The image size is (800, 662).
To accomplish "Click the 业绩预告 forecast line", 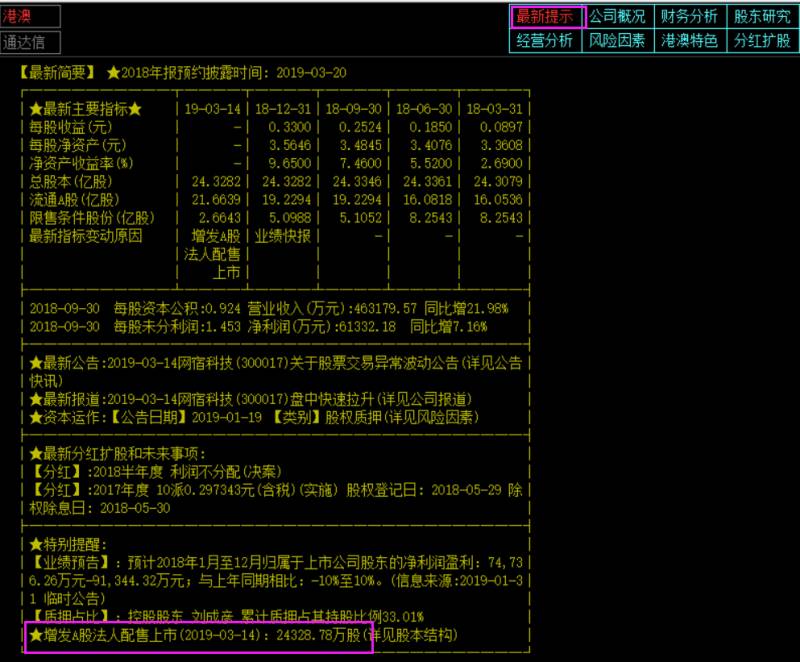I will point(276,580).
